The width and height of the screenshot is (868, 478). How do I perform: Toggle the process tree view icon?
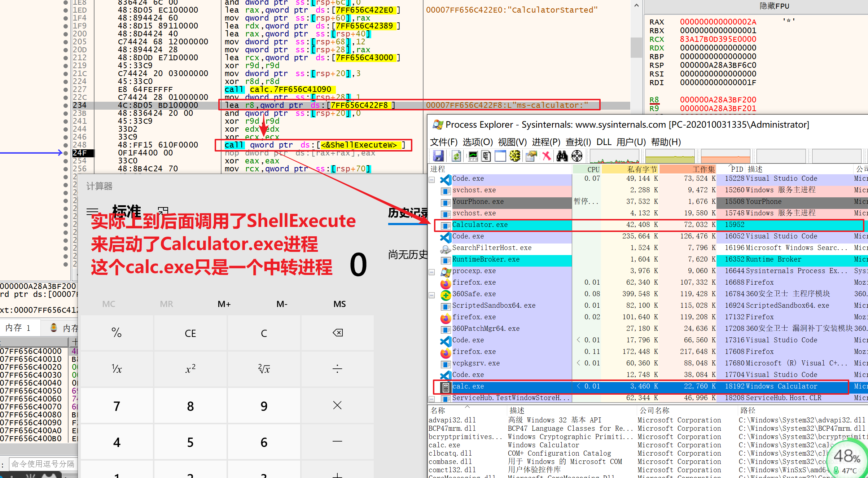[x=486, y=155]
